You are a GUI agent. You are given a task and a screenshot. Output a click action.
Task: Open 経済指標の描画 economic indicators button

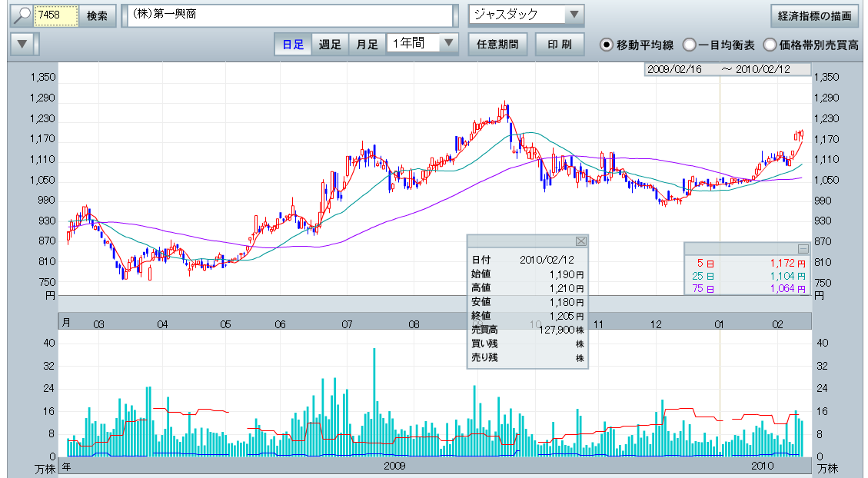tap(814, 15)
